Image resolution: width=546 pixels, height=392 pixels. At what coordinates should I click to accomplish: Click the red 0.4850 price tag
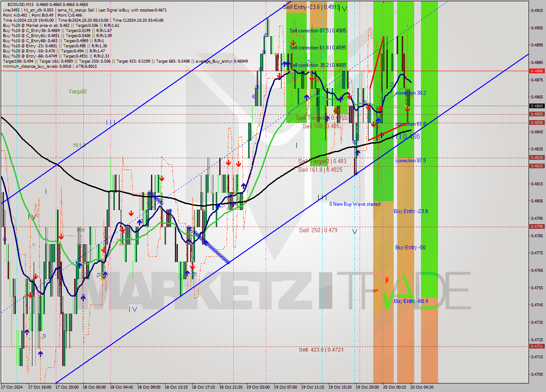(537, 123)
